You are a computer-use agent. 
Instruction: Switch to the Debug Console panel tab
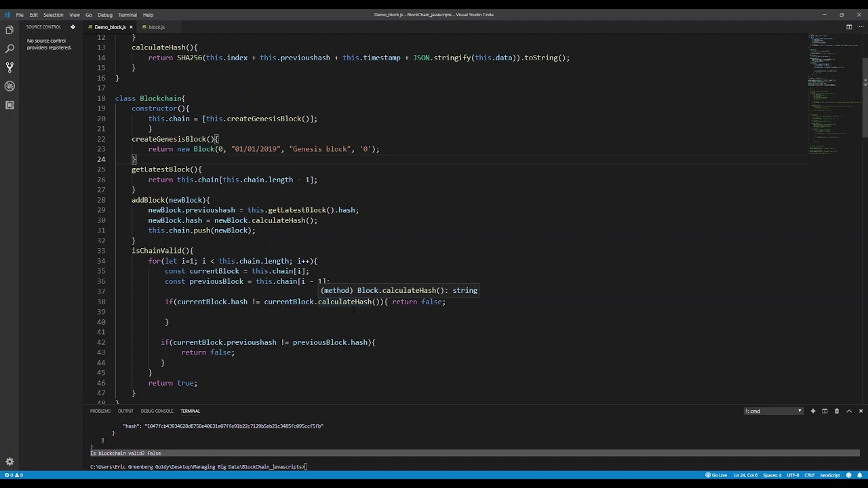click(157, 411)
